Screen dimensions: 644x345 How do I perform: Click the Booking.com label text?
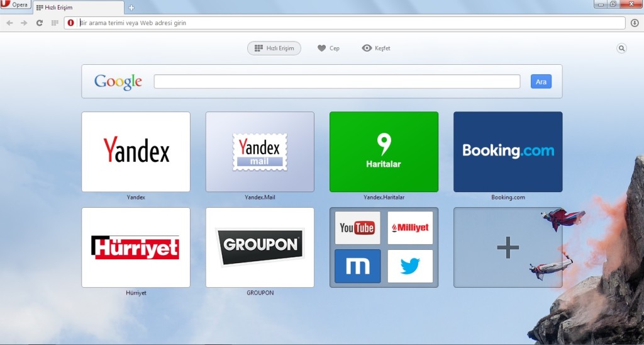[x=508, y=198]
